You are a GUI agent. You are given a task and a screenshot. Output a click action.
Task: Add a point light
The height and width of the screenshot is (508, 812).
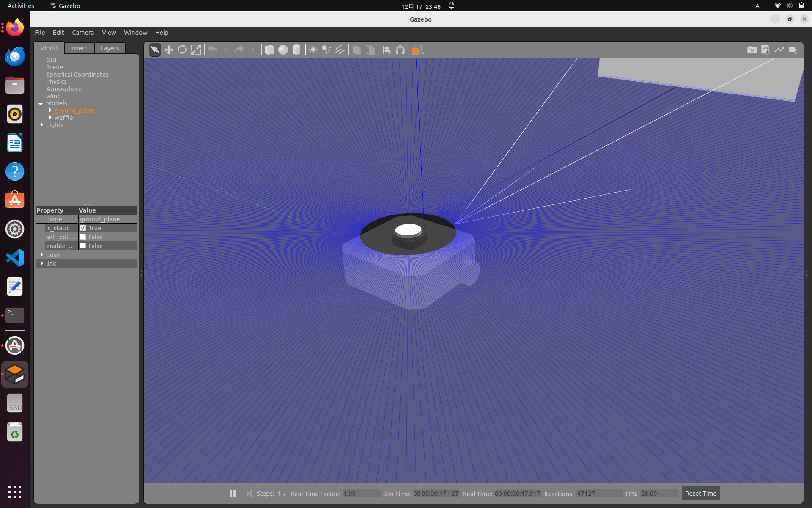tap(313, 50)
